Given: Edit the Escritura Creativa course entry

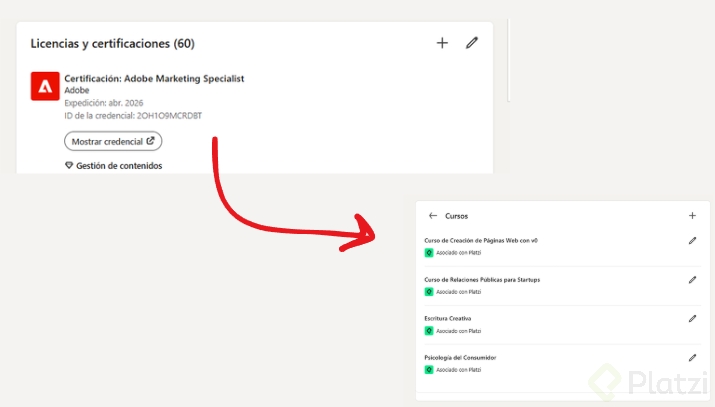Looking at the screenshot, I should pos(692,319).
